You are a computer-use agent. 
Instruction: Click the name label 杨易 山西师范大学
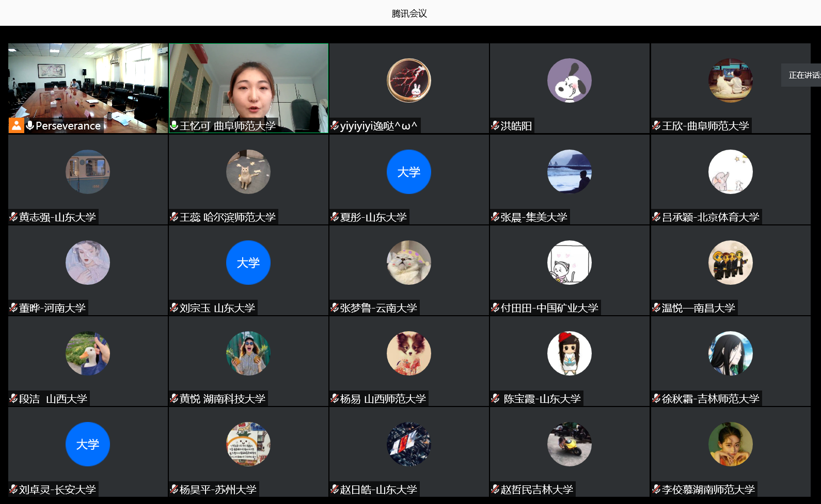(383, 399)
